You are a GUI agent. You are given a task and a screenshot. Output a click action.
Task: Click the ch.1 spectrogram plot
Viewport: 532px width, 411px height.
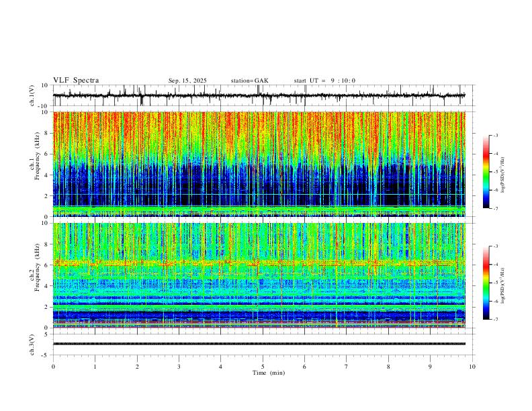pos(259,164)
